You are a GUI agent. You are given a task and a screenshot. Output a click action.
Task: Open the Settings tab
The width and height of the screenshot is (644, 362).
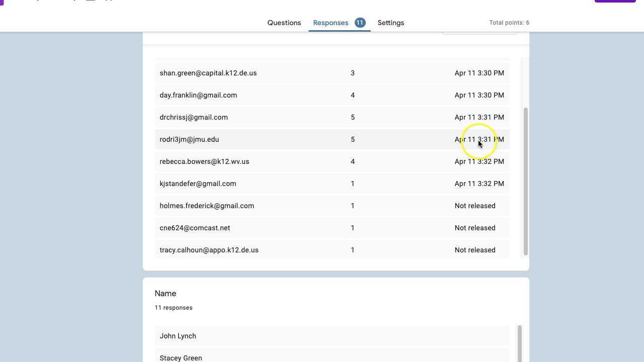tap(390, 23)
